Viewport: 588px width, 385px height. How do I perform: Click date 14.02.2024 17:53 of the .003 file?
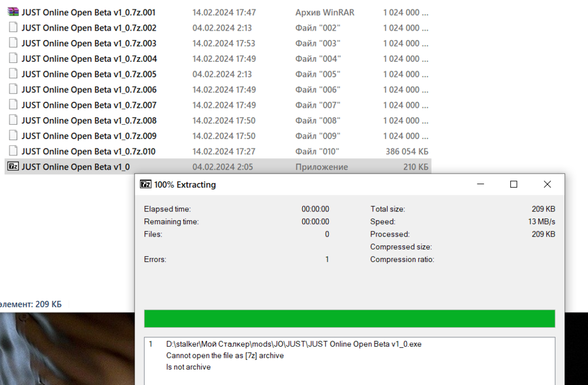[x=224, y=43]
